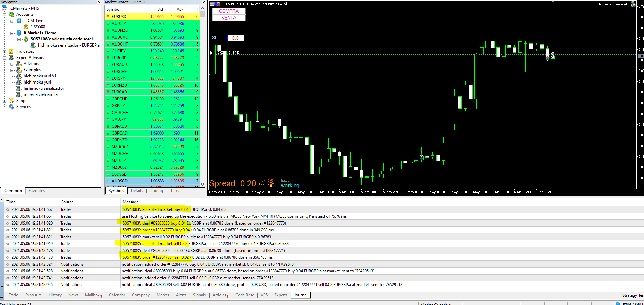Expand the Scripts node

[5, 101]
